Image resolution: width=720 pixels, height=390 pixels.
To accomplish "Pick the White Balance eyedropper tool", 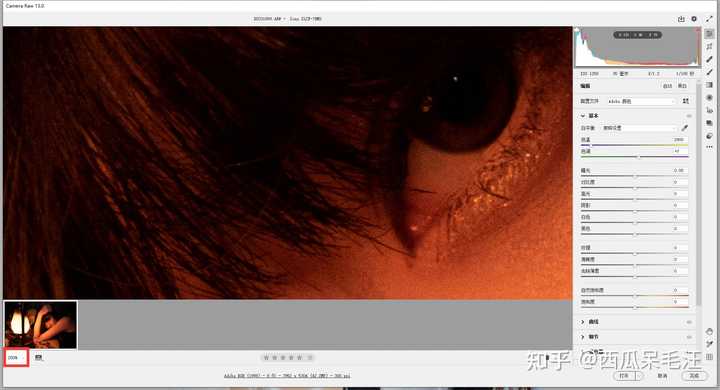I will [x=685, y=128].
